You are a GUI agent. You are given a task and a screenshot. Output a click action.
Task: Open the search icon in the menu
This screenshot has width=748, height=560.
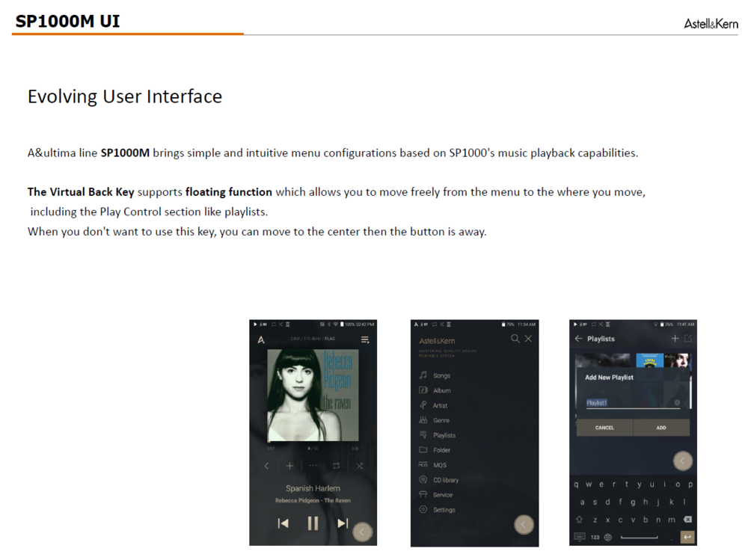515,339
